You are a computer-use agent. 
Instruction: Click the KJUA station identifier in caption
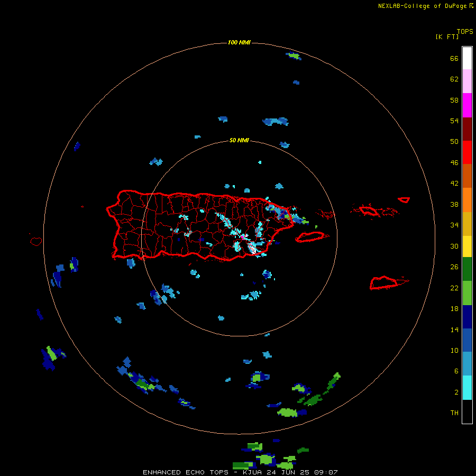coord(253,472)
